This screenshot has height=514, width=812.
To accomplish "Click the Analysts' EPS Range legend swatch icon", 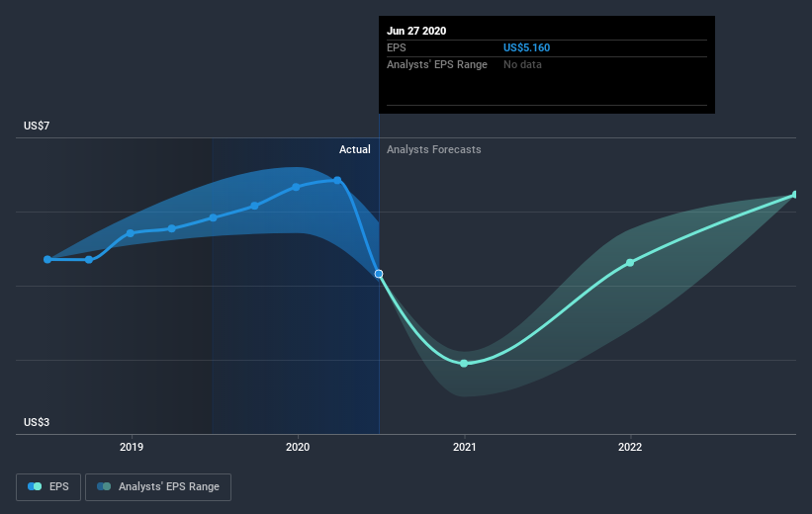I will (104, 486).
